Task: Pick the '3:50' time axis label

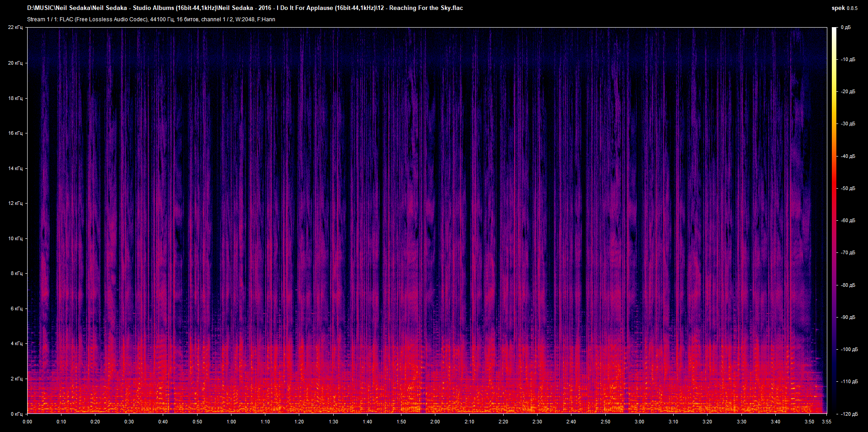Action: (810, 422)
